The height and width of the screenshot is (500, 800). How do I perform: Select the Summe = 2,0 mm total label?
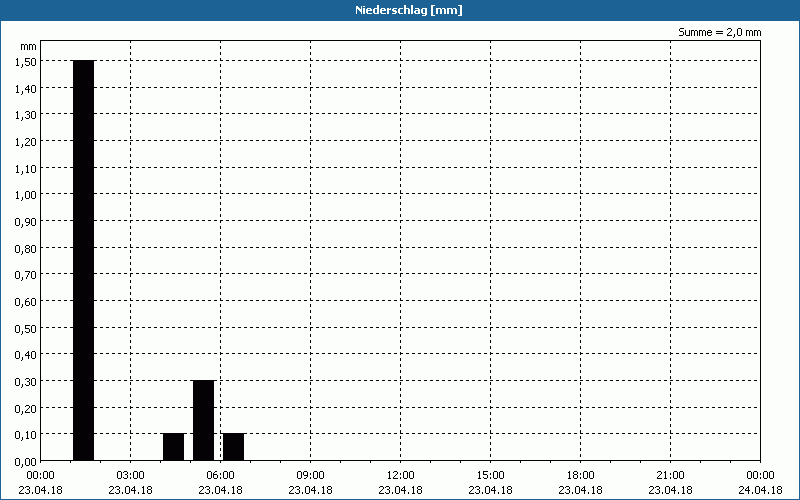click(719, 32)
